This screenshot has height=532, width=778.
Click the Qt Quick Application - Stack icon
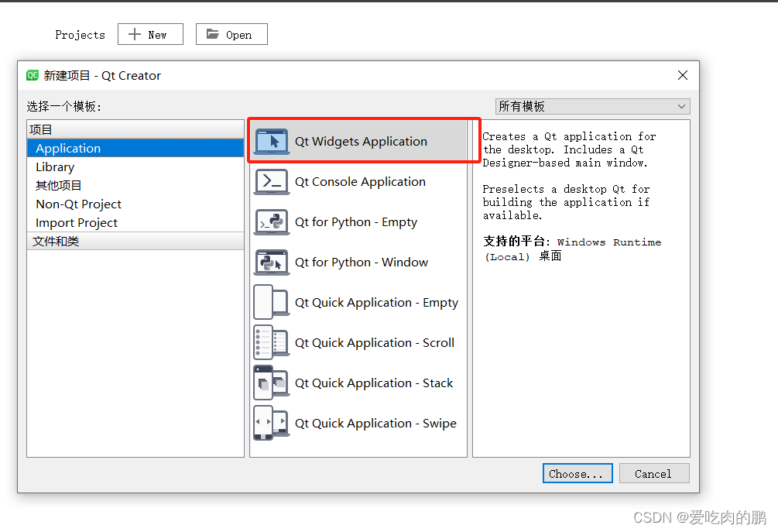272,383
